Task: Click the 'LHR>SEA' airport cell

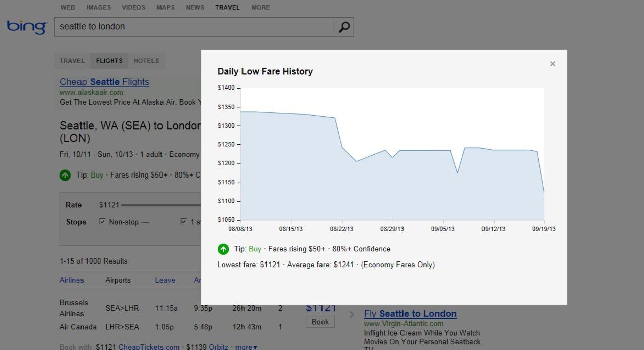Action: point(122,327)
